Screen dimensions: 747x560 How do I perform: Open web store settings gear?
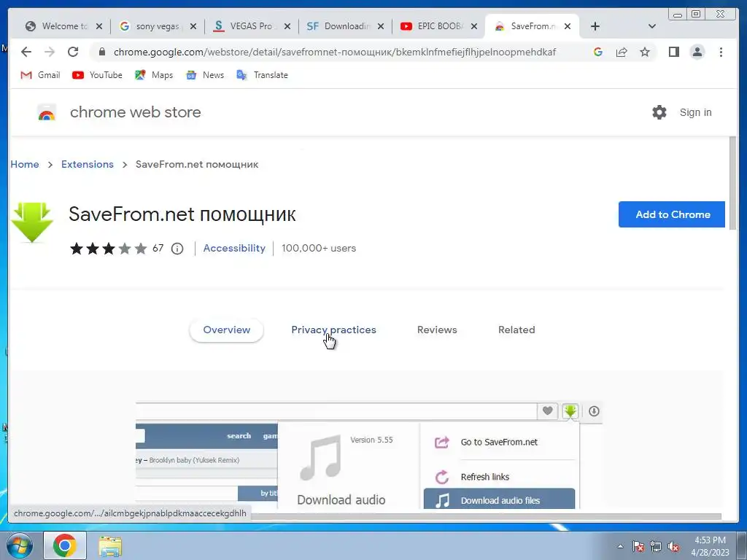(659, 112)
